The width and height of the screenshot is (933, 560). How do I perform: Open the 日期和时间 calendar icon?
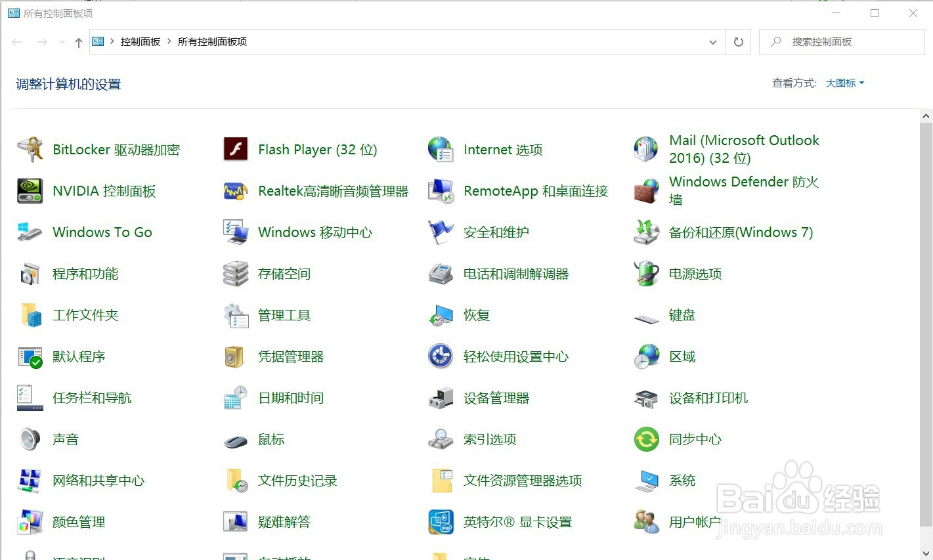pyautogui.click(x=236, y=398)
